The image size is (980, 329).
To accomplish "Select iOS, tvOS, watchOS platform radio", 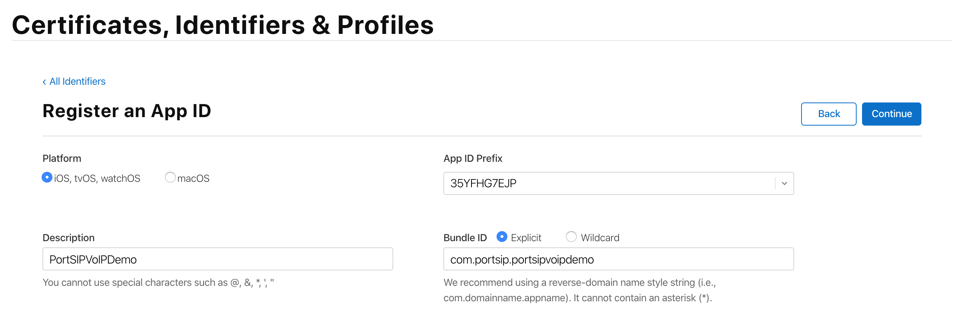I will click(47, 177).
